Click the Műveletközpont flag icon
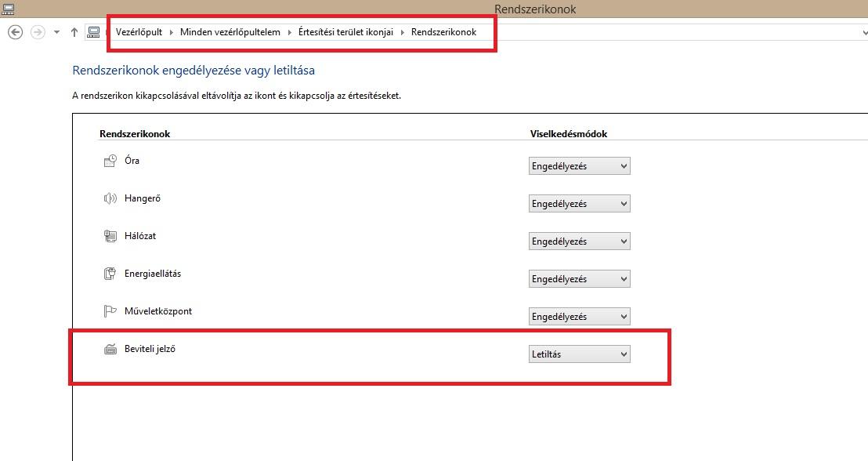868x461 pixels. (x=110, y=311)
